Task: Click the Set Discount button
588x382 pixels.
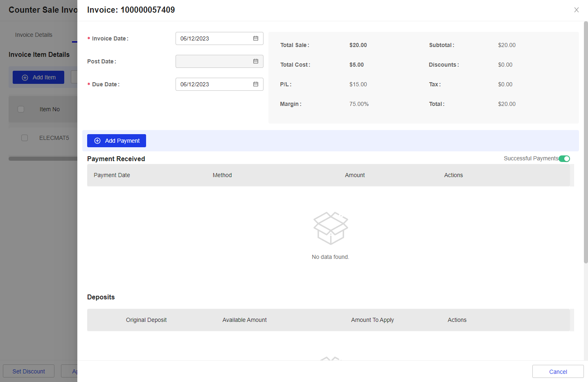Action: tap(29, 371)
